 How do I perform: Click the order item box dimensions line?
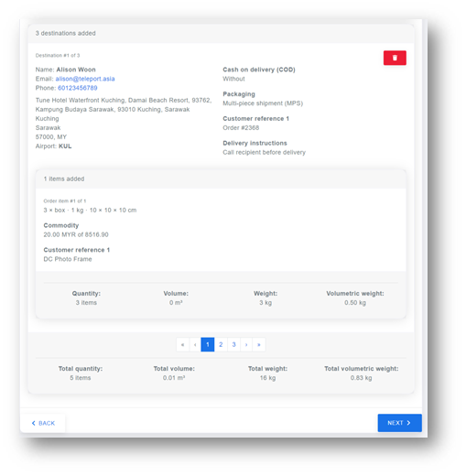point(90,210)
